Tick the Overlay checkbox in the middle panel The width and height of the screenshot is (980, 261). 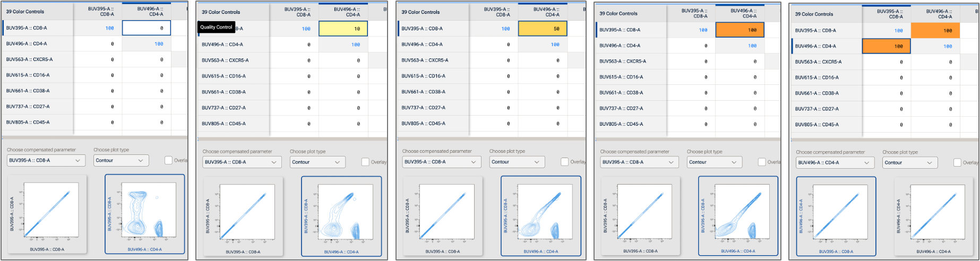[x=564, y=162]
